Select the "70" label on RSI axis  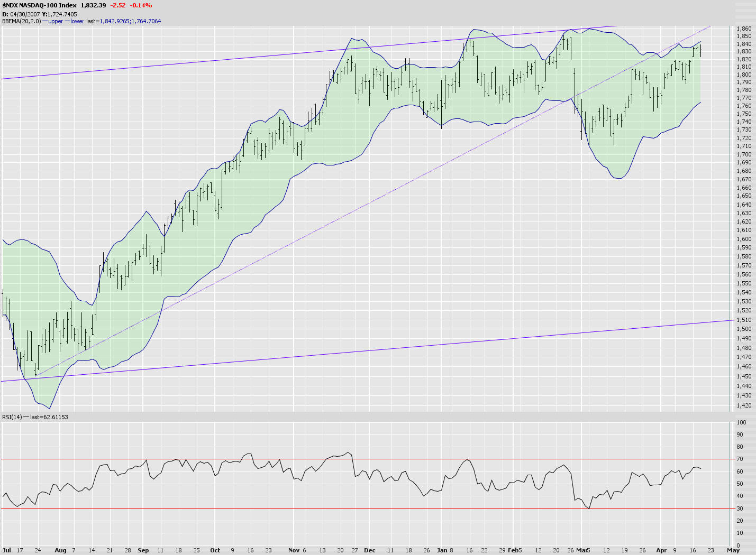click(740, 459)
